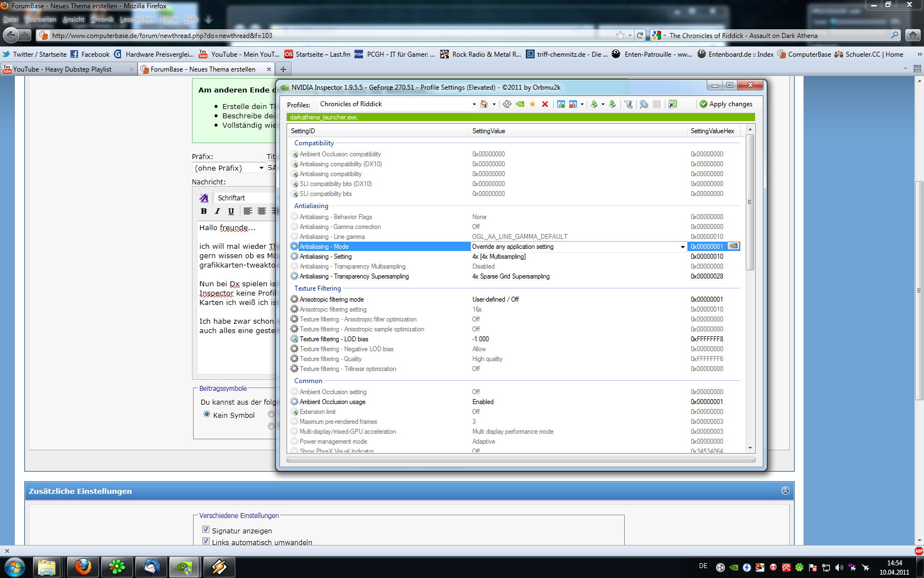
Task: Click the remove formatting A icon
Action: [204, 198]
